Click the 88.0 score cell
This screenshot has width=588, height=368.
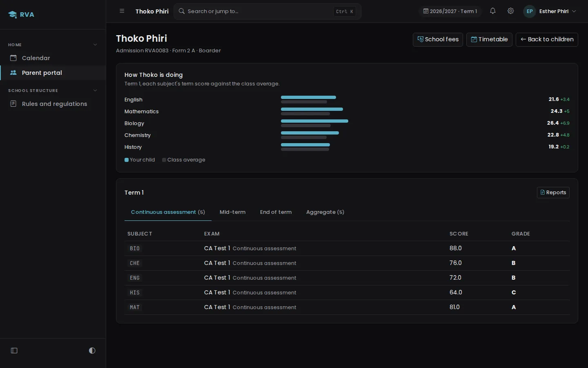click(456, 248)
